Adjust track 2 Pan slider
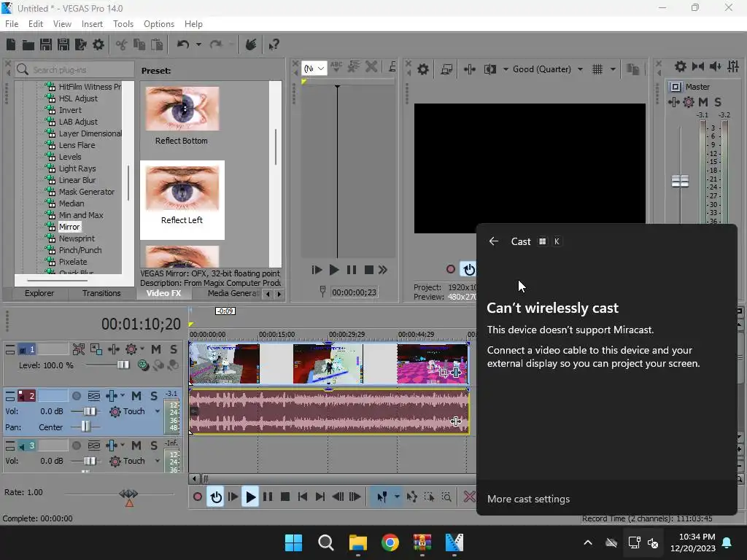This screenshot has width=747, height=560. click(x=85, y=427)
